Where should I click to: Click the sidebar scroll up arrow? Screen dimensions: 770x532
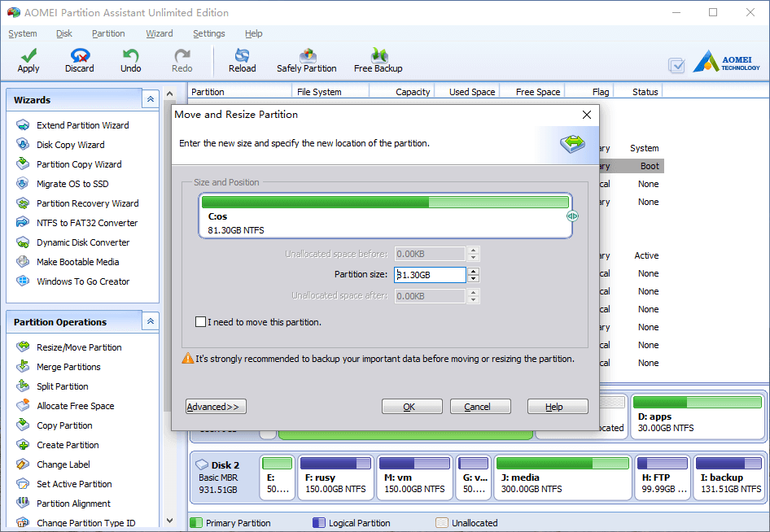click(x=169, y=94)
